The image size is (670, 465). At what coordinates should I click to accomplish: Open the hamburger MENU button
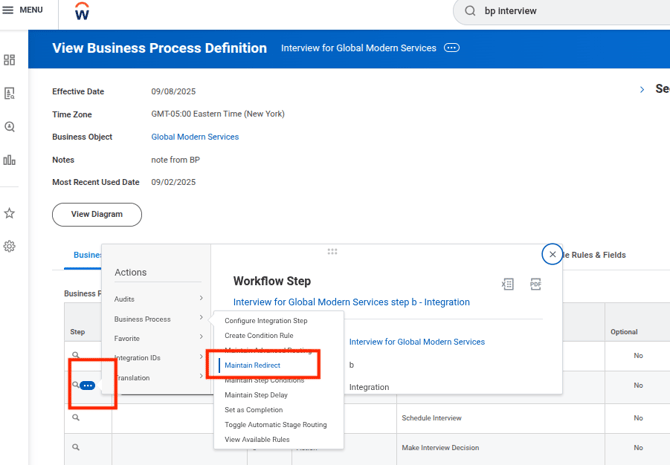pos(23,10)
